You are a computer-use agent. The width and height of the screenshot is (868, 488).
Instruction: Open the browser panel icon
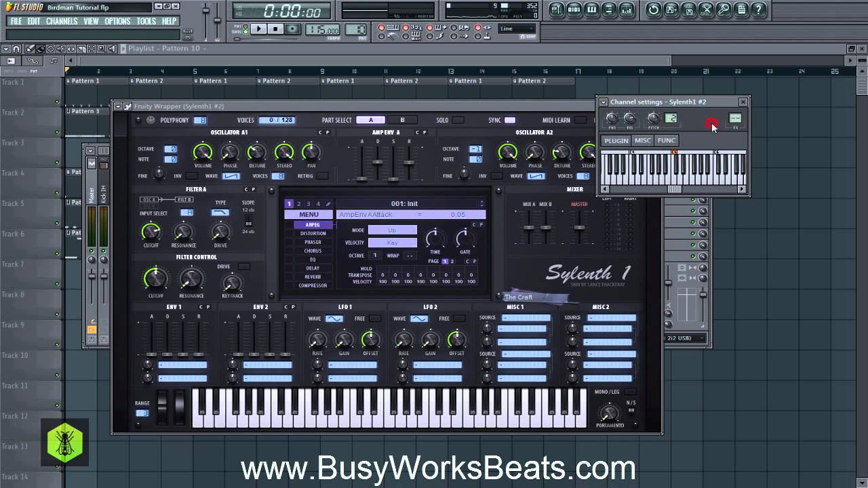(x=609, y=10)
